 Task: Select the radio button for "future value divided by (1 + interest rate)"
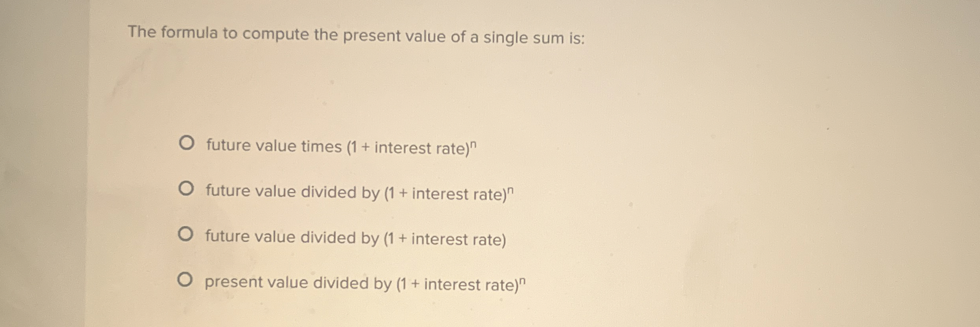[x=186, y=234]
